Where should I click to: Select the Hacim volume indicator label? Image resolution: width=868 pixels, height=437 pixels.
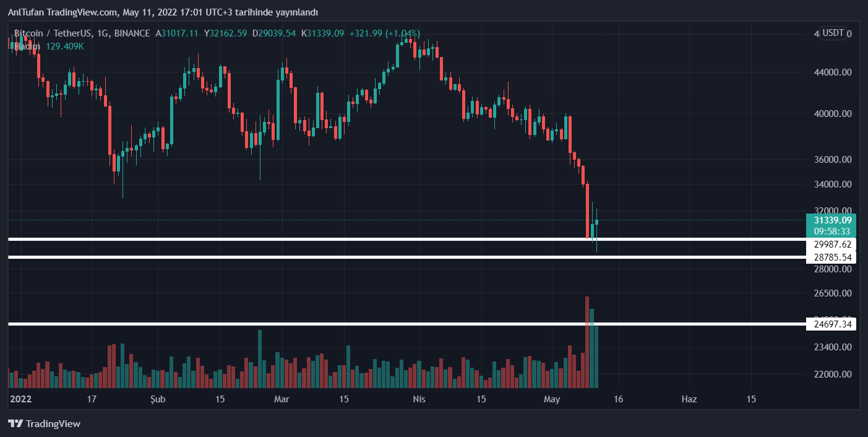(x=28, y=46)
